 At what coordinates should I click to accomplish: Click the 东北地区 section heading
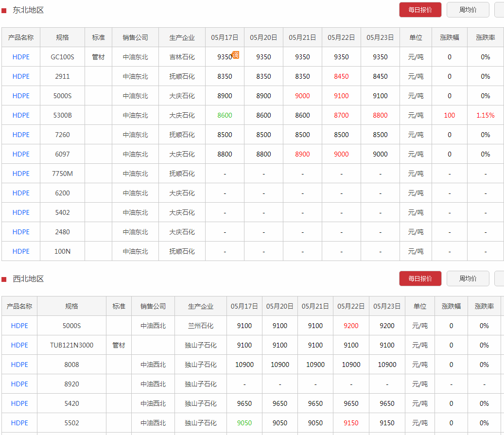coord(28,10)
